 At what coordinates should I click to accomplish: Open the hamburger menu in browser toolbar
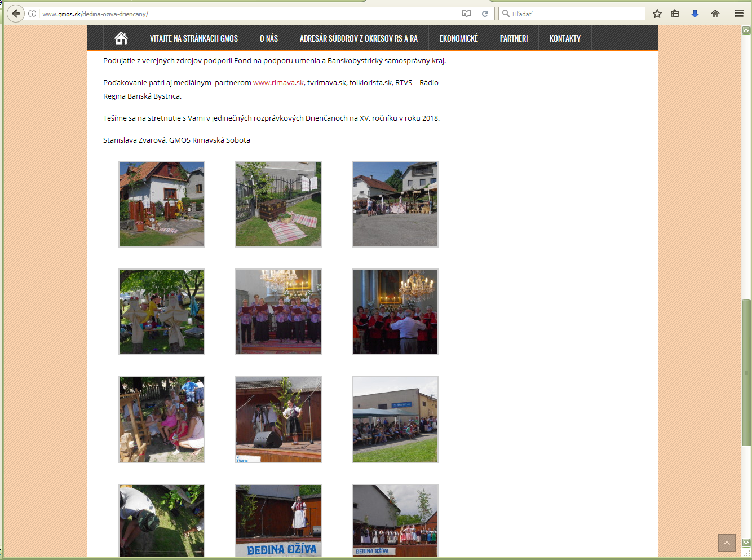click(x=738, y=14)
